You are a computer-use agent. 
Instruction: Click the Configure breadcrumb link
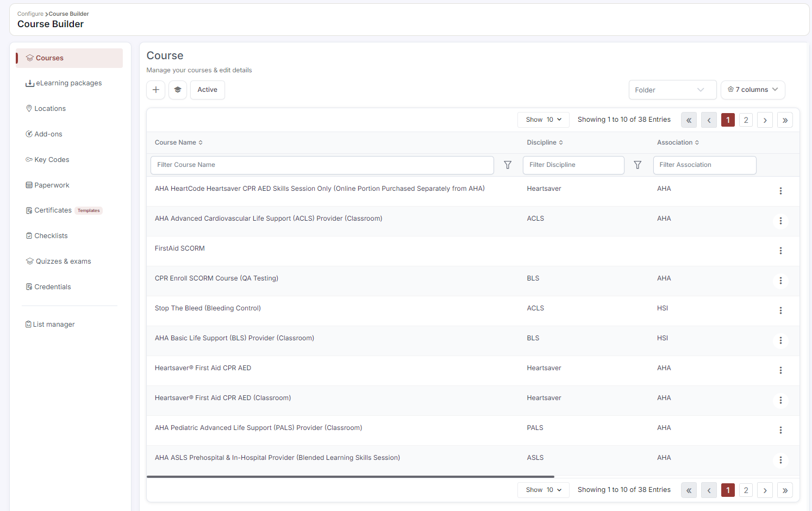[30, 14]
